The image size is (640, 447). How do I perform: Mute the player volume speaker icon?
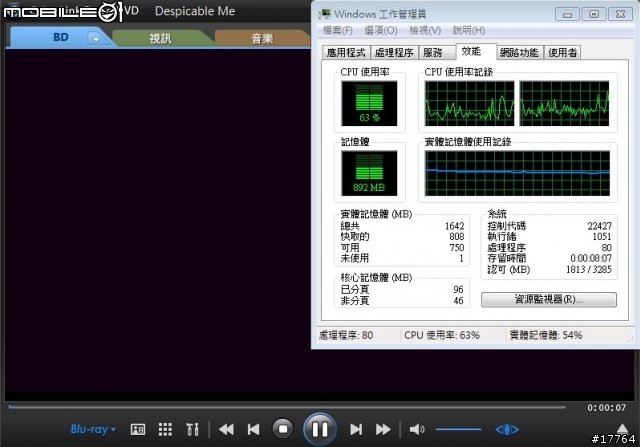(x=417, y=429)
